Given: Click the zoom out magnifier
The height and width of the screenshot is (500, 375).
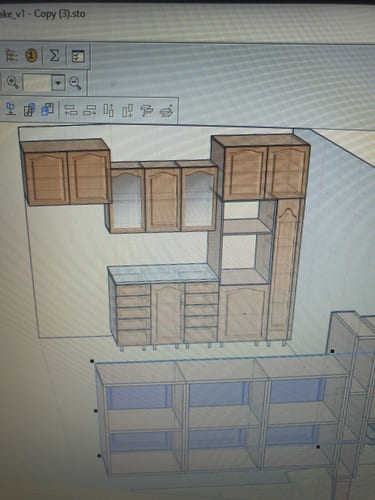Looking at the screenshot, I should [x=75, y=83].
